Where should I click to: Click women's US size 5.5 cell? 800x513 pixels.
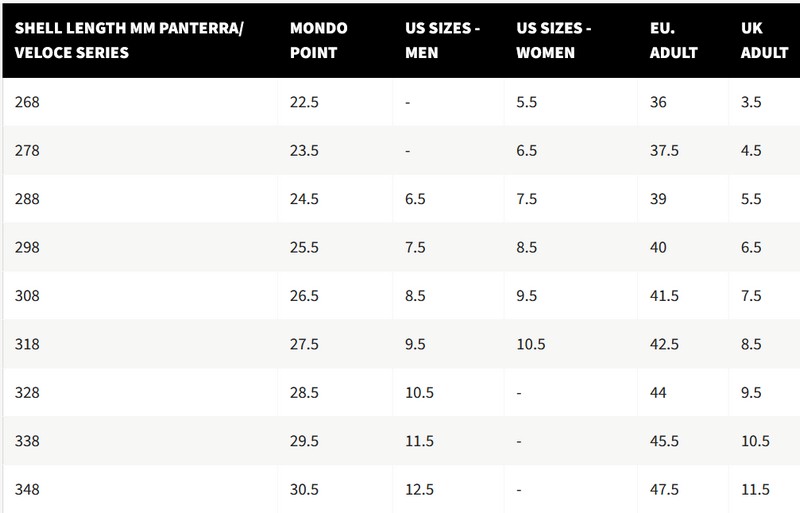[527, 102]
